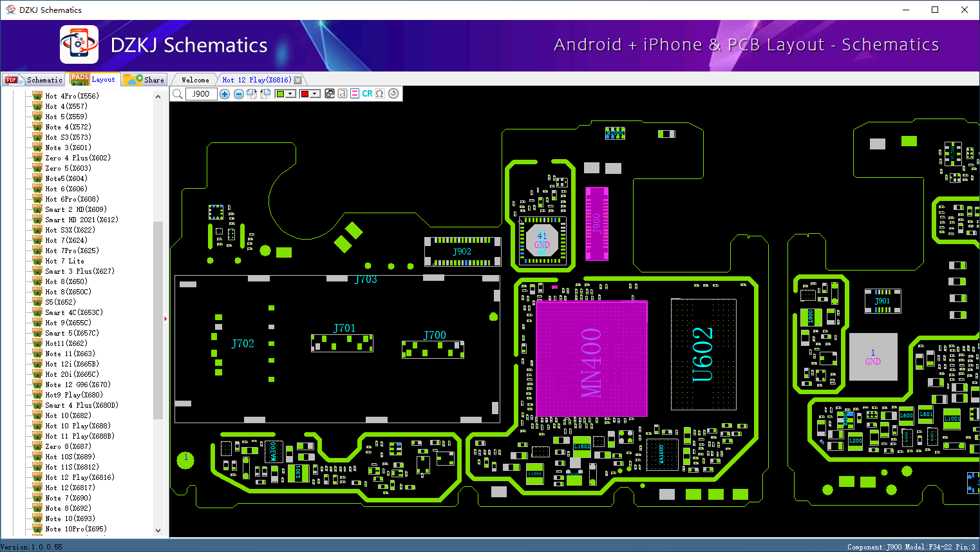This screenshot has width=980, height=552.
Task: Choose Hot 20i(X665C) model
Action: coord(72,374)
